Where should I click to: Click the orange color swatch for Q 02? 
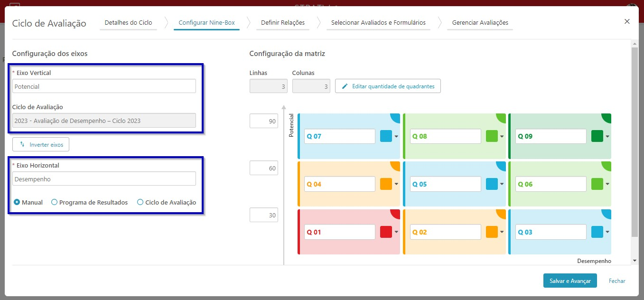coord(492,232)
